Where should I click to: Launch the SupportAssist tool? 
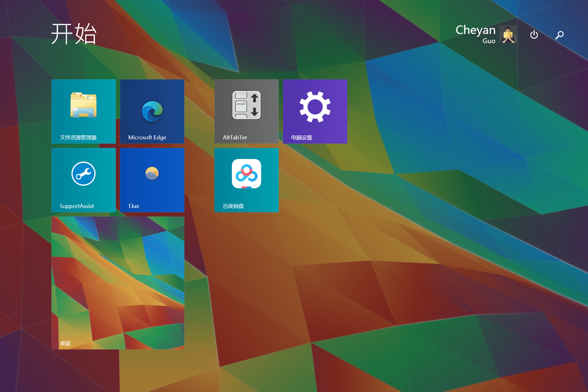(83, 180)
